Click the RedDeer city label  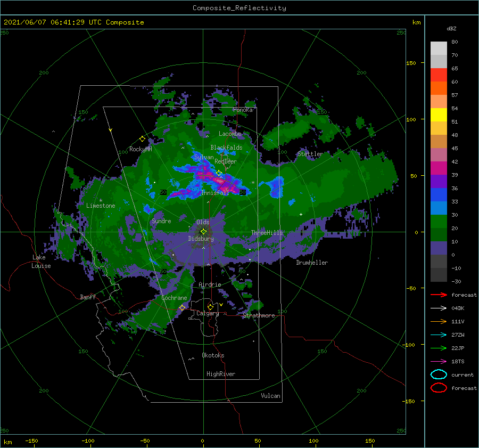point(226,161)
